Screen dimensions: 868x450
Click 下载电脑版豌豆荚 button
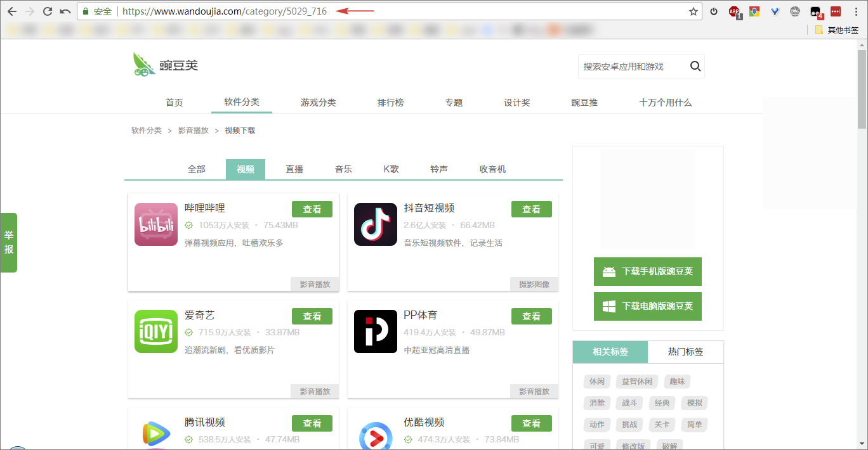(648, 306)
